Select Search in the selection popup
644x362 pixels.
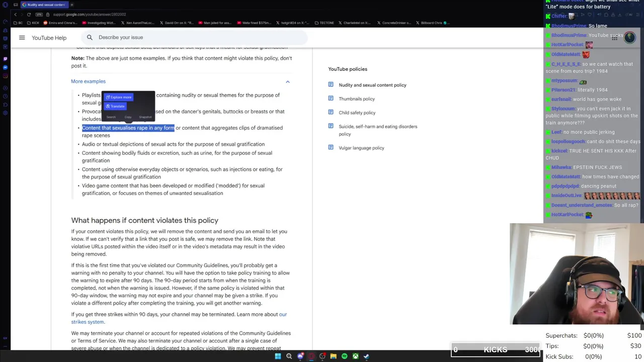(111, 117)
